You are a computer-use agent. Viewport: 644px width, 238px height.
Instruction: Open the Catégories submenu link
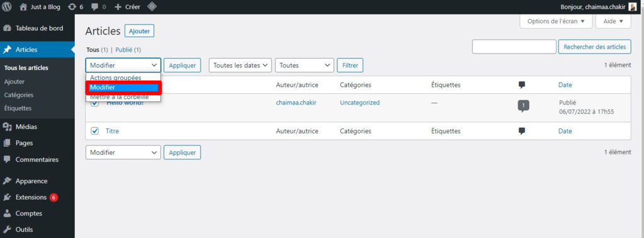coord(18,94)
